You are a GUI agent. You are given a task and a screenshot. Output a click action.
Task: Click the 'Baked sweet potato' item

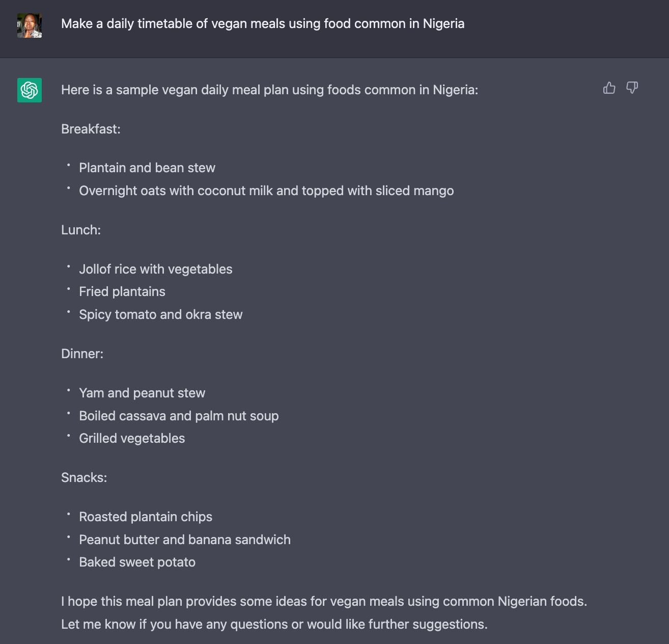coord(137,562)
